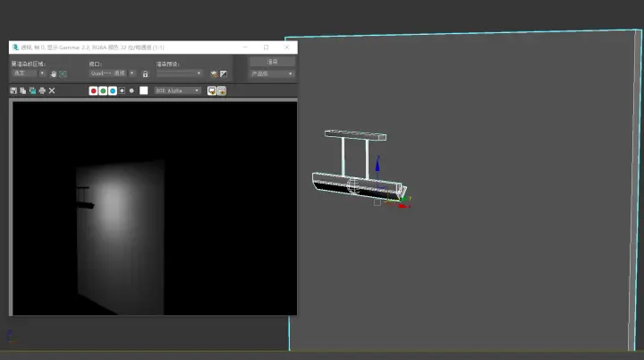Image resolution: width=644 pixels, height=360 pixels.
Task: Open the render setup teapot icon
Action: point(214,73)
